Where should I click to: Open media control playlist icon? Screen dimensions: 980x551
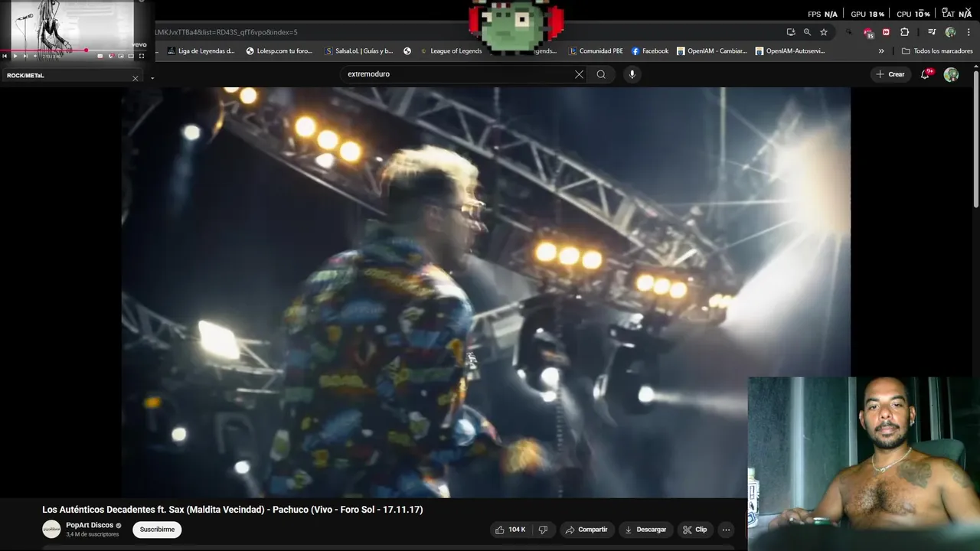point(932,32)
